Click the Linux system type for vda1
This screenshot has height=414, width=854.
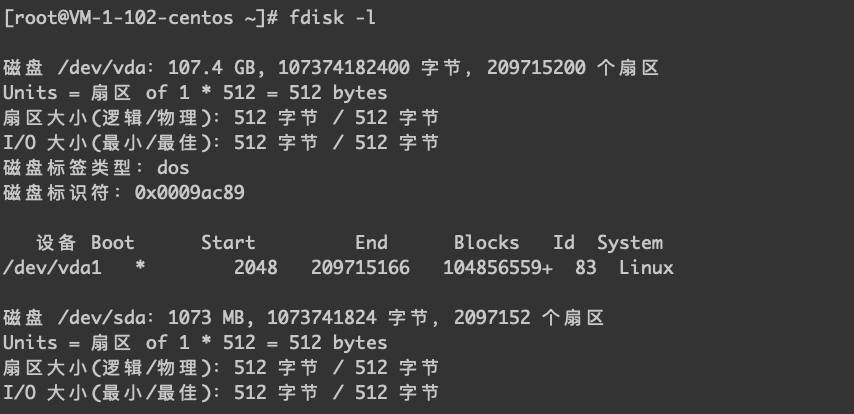pos(646,268)
